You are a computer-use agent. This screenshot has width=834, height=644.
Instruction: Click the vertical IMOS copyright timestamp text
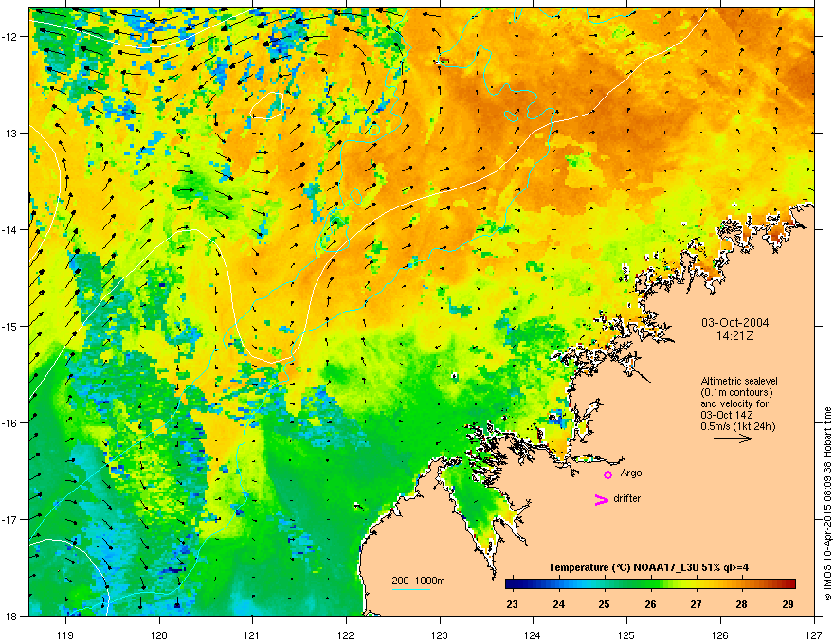tap(827, 503)
